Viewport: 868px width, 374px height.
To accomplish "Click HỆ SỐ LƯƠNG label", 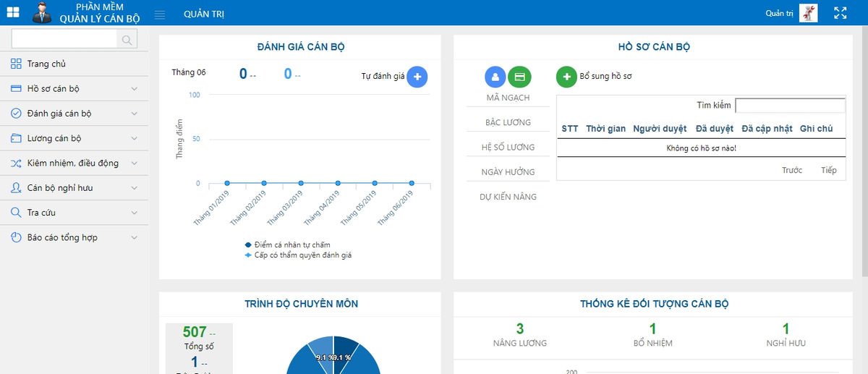I will (x=508, y=147).
